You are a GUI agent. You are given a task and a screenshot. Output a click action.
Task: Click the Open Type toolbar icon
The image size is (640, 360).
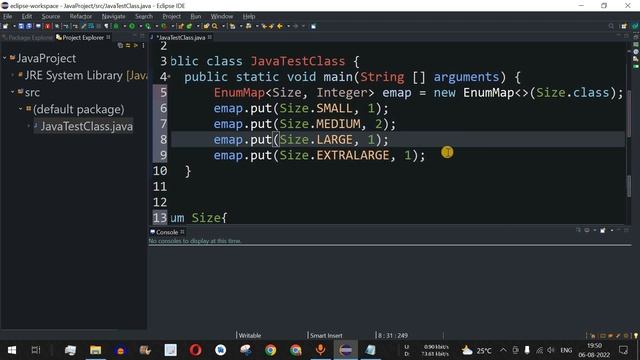[207, 26]
